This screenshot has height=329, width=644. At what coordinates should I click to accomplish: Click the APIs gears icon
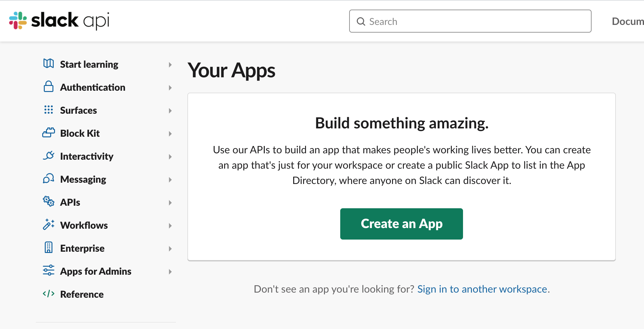[49, 202]
